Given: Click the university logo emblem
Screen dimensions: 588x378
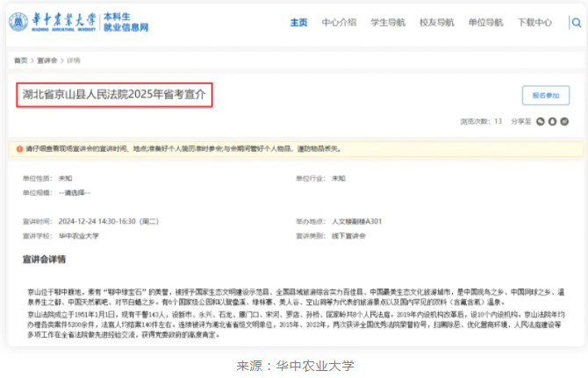Looking at the screenshot, I should pyautogui.click(x=18, y=22).
